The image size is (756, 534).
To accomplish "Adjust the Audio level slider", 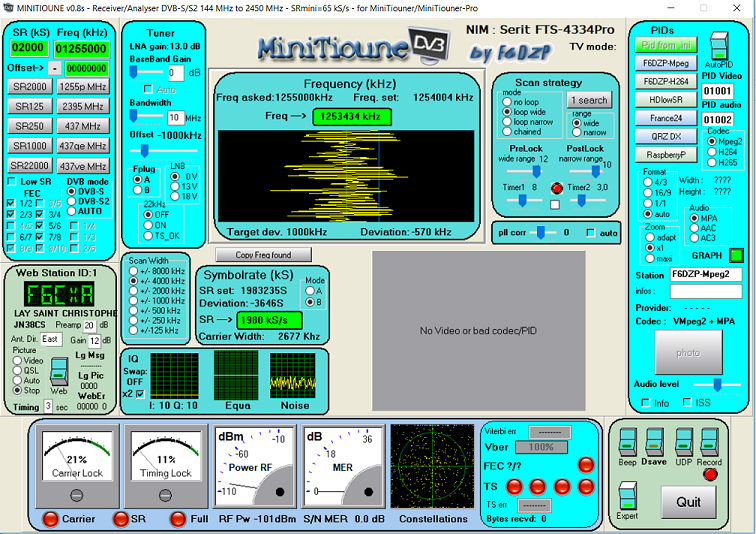I will click(x=717, y=385).
